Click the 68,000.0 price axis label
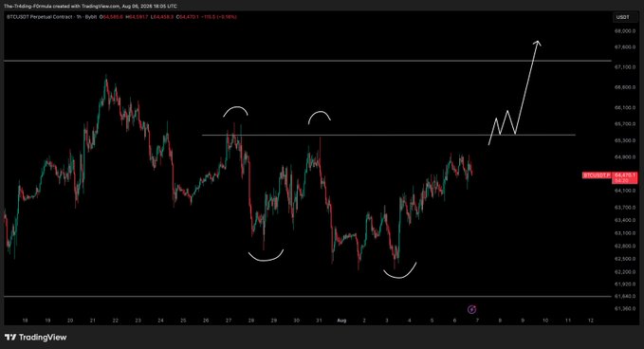Image resolution: width=644 pixels, height=349 pixels. pos(625,31)
